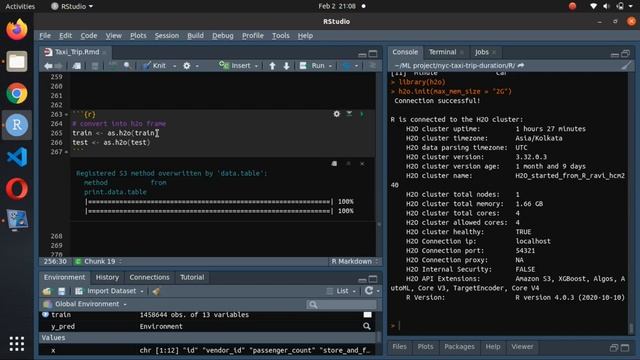This screenshot has height=360, width=640.
Task: Clear console with broom icon
Action: click(x=626, y=65)
